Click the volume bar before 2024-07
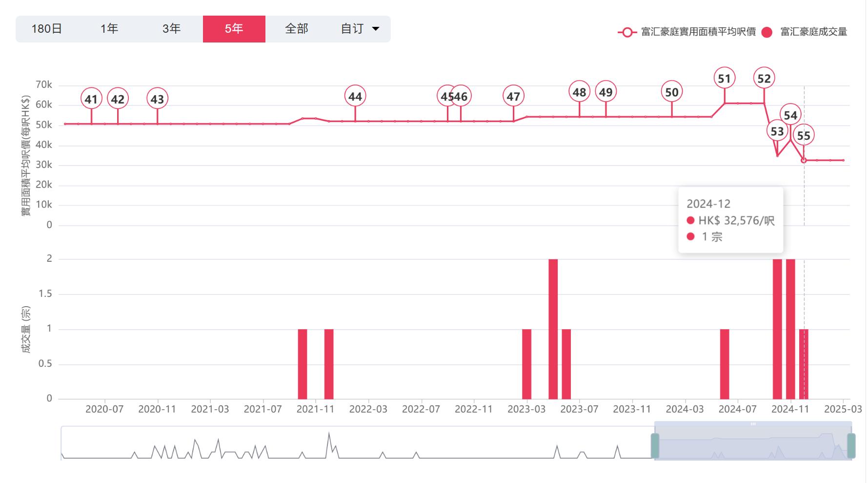Viewport: 868px width, 483px height. point(725,364)
